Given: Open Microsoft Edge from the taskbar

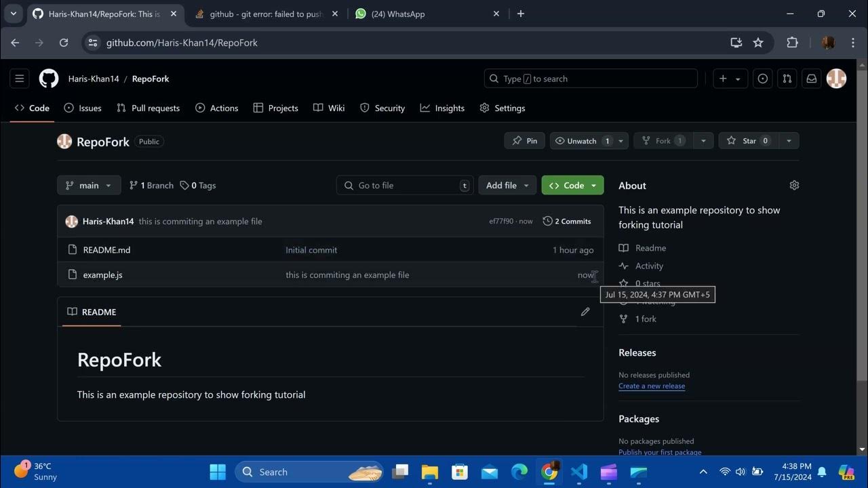Looking at the screenshot, I should [519, 472].
